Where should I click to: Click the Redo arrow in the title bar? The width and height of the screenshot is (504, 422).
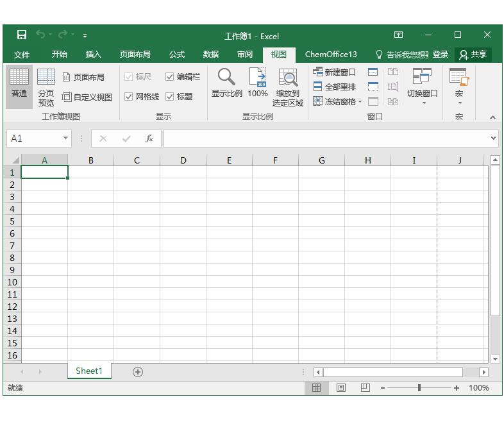(63, 34)
